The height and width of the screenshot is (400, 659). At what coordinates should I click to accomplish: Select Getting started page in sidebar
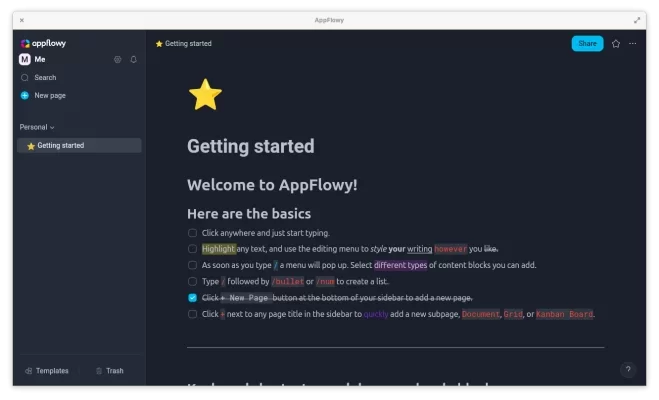pyautogui.click(x=61, y=146)
